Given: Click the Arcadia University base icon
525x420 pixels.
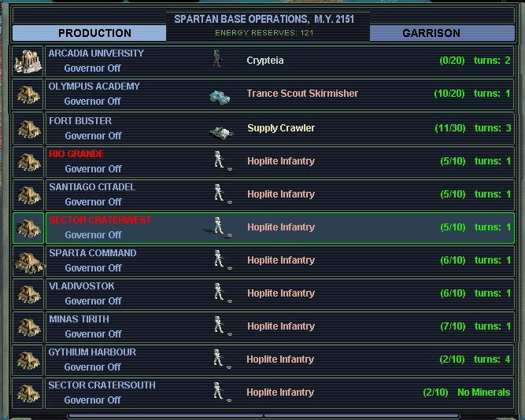Looking at the screenshot, I should coord(28,61).
